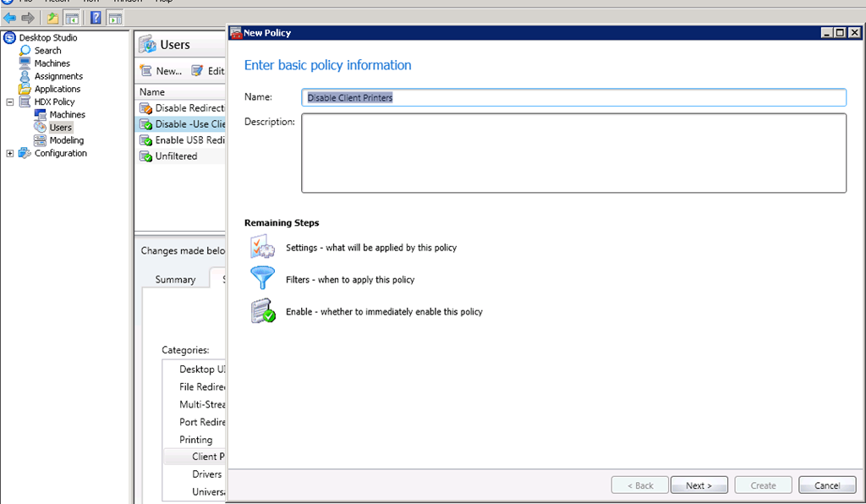Focus the policy Name text field
Screen dimensions: 866x504
point(573,98)
